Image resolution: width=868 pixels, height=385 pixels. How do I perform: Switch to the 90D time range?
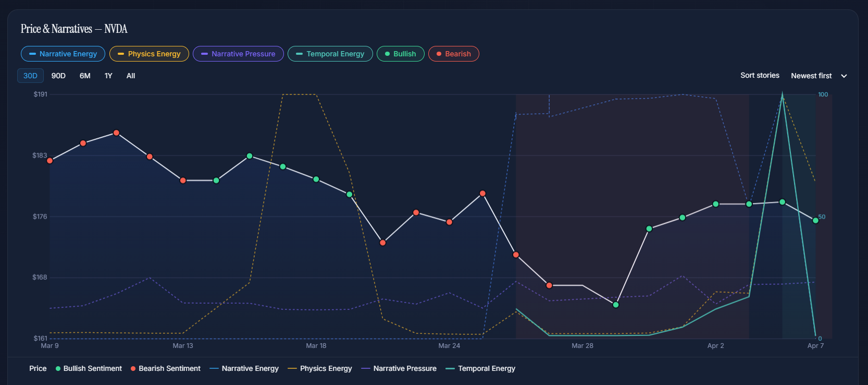point(58,76)
